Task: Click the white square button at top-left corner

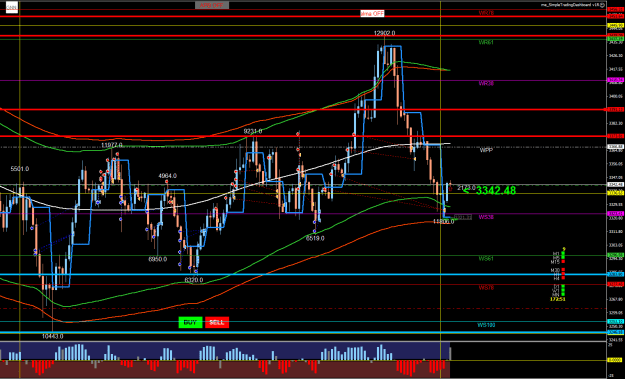Action: 12,7
